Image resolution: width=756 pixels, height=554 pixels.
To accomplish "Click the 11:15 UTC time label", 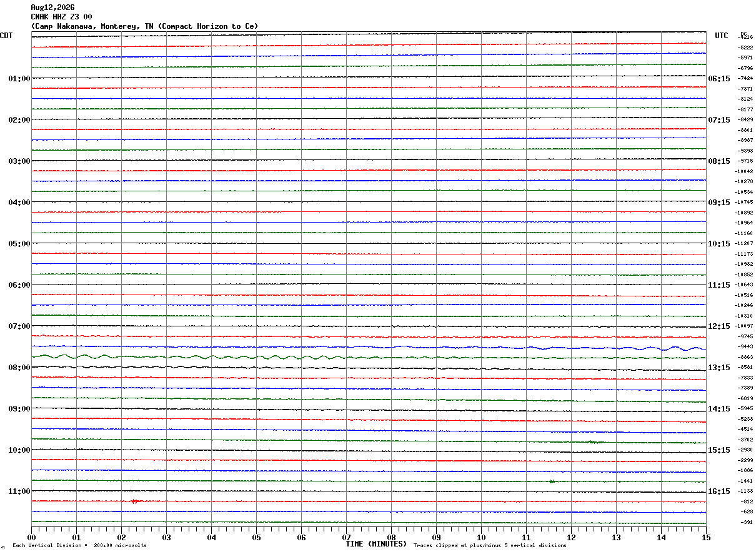I will pos(719,285).
